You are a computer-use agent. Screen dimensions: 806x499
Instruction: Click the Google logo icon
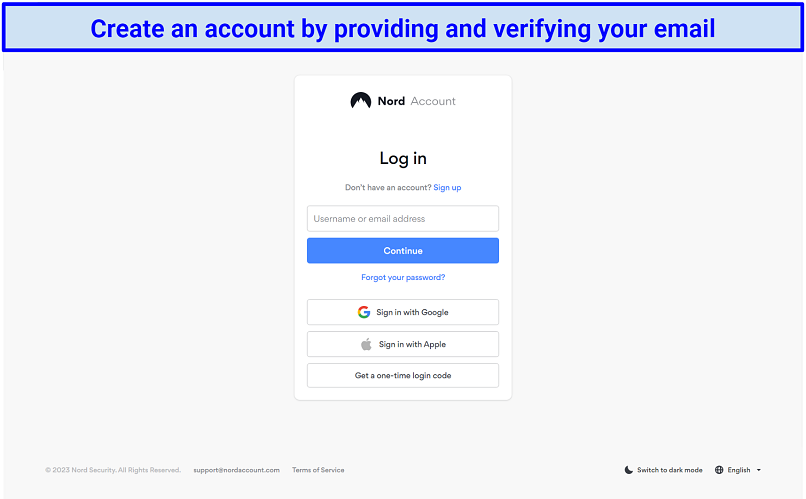[364, 312]
